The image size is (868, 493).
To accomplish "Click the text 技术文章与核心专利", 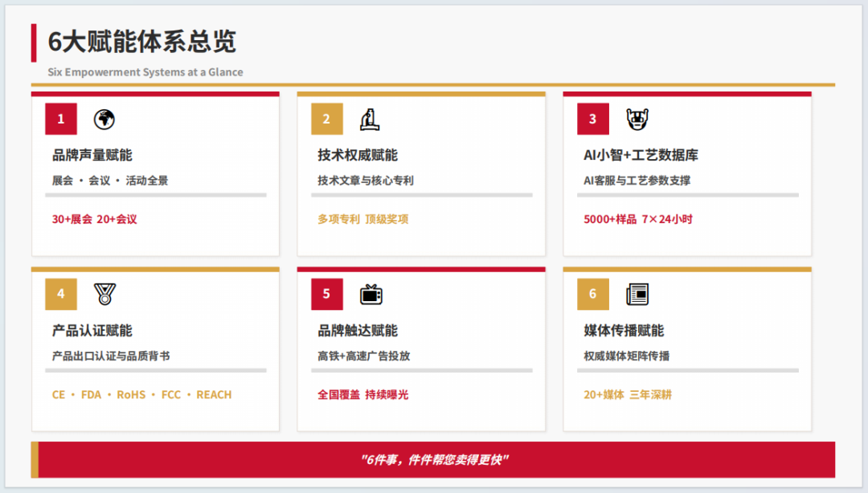I will (x=366, y=181).
